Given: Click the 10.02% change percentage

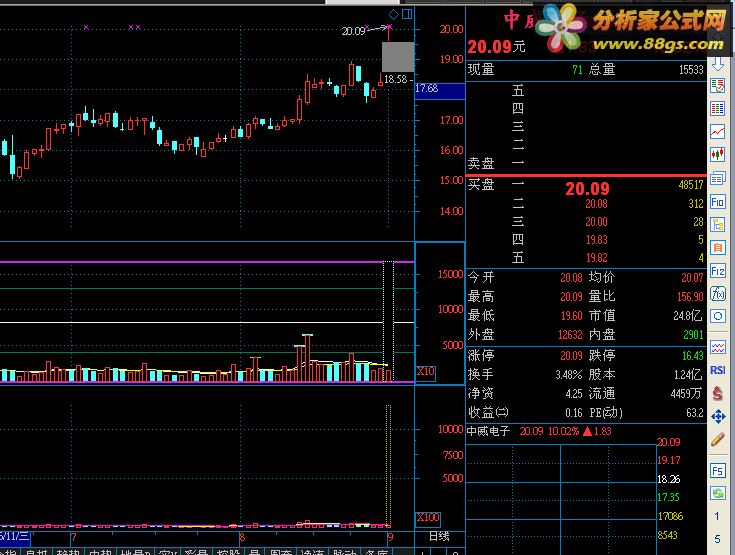Looking at the screenshot, I should point(563,431).
